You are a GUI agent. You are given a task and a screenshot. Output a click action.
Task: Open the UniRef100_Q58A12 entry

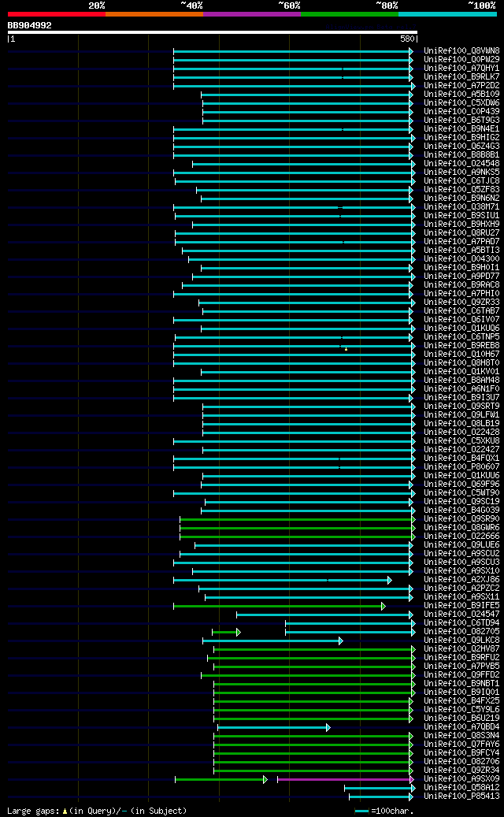(461, 788)
